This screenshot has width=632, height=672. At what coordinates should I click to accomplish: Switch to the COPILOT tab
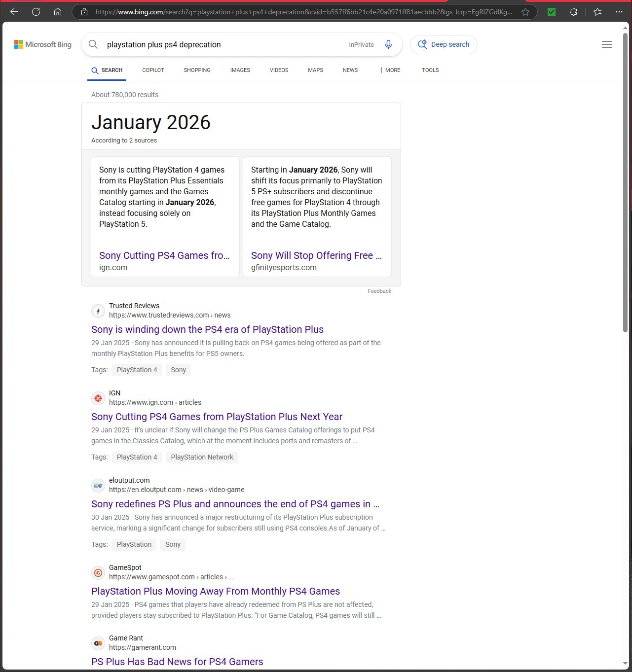(153, 70)
